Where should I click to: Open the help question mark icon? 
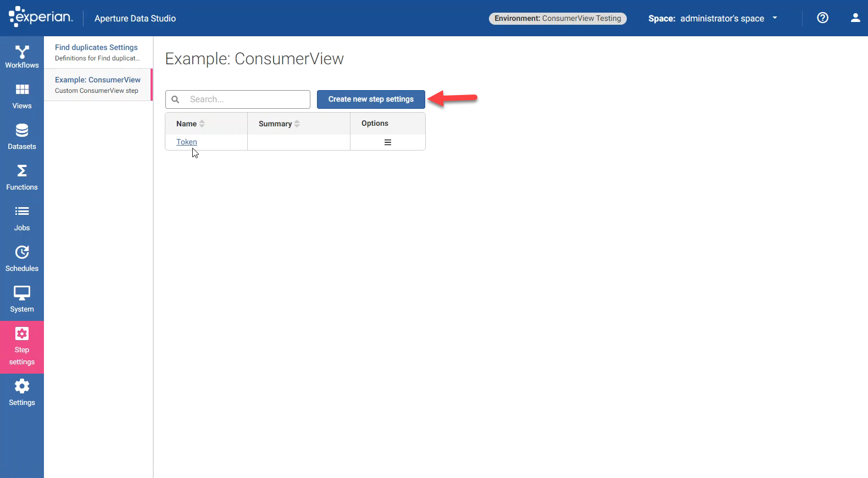822,18
